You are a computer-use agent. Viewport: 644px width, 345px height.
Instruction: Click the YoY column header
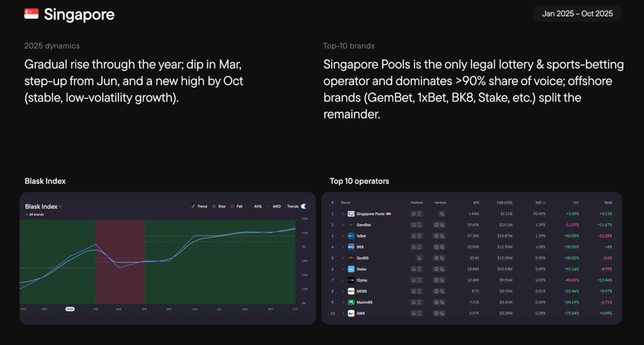576,203
